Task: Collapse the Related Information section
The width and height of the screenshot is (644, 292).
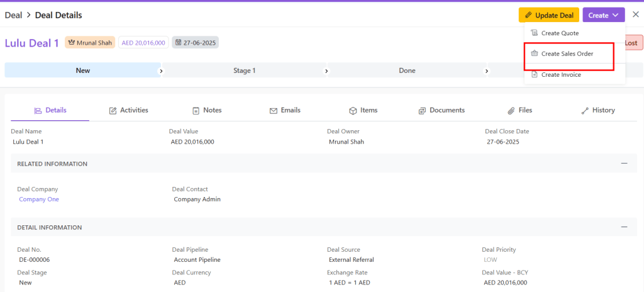Action: pyautogui.click(x=624, y=164)
